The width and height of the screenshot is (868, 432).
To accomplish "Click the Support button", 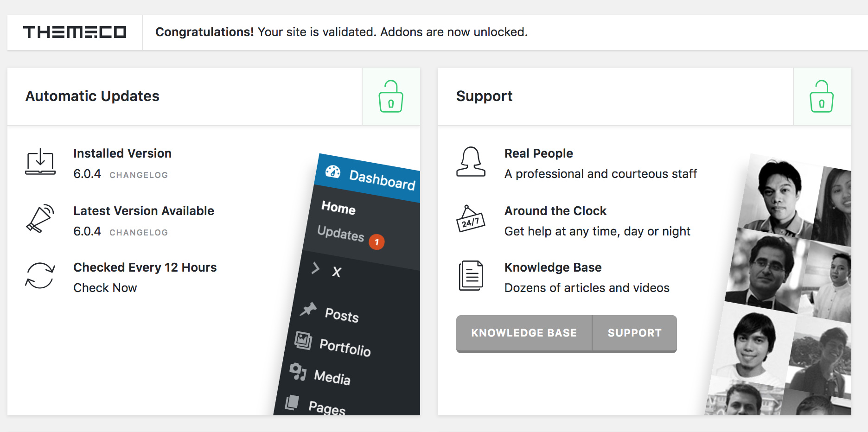I will coord(635,333).
